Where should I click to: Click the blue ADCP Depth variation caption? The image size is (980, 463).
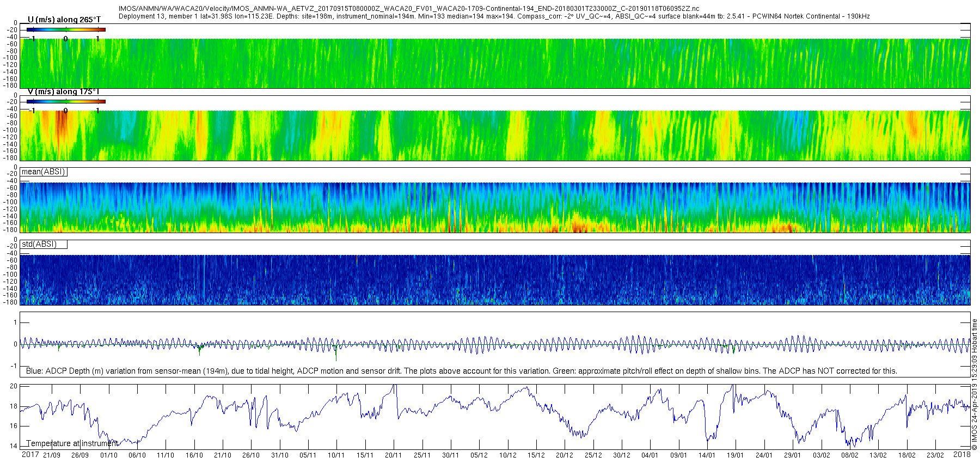462,371
